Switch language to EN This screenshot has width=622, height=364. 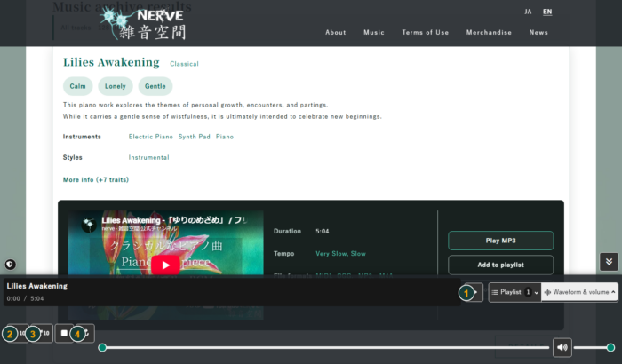tap(547, 12)
